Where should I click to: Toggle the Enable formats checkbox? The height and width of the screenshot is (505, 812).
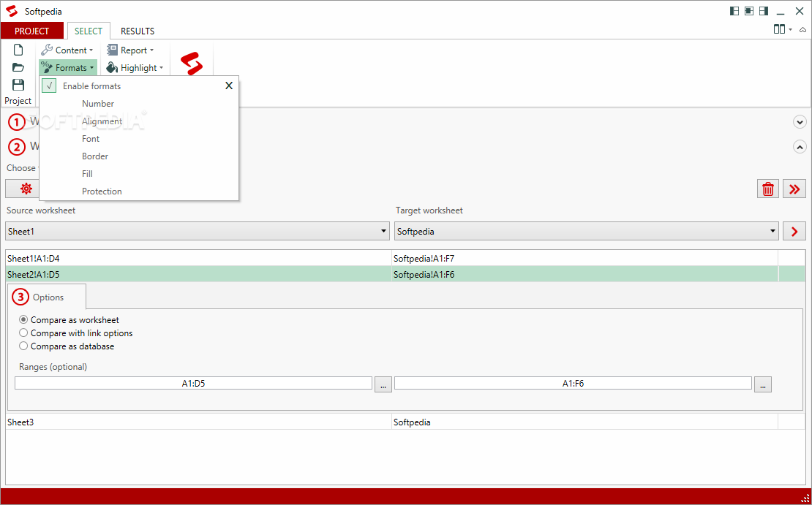49,86
